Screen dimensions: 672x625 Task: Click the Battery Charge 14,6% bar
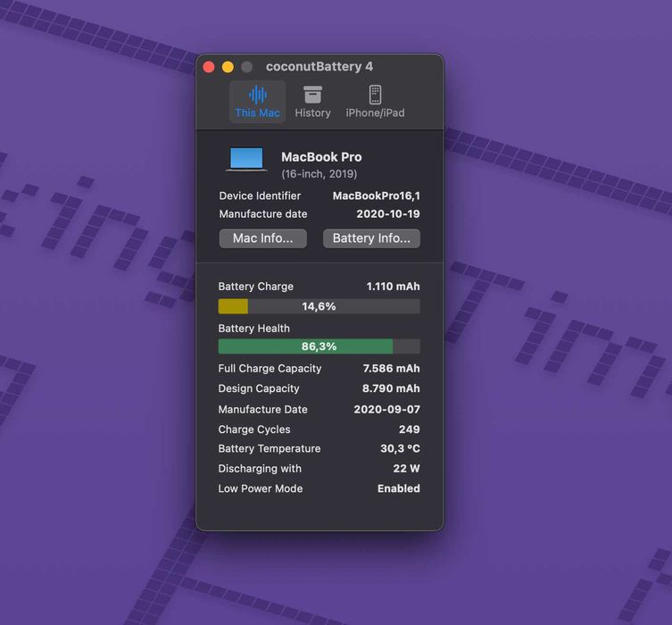click(319, 306)
